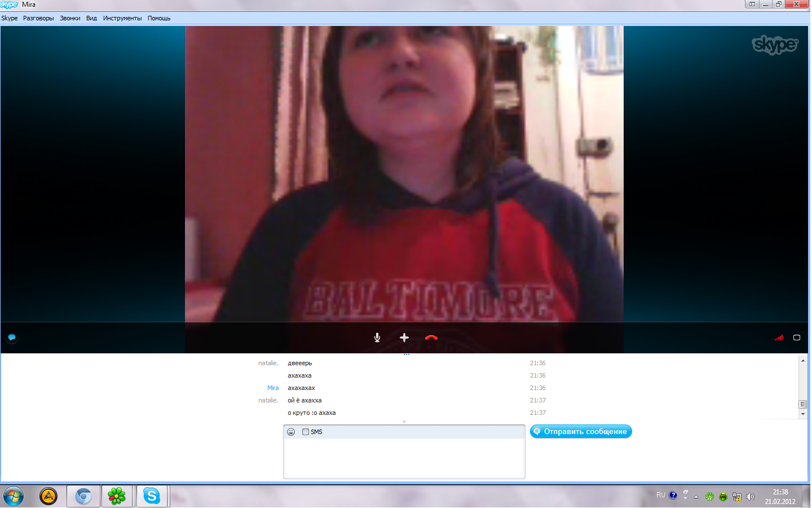Show hidden tray icons arrow
The height and width of the screenshot is (508, 812).
pyautogui.click(x=696, y=497)
